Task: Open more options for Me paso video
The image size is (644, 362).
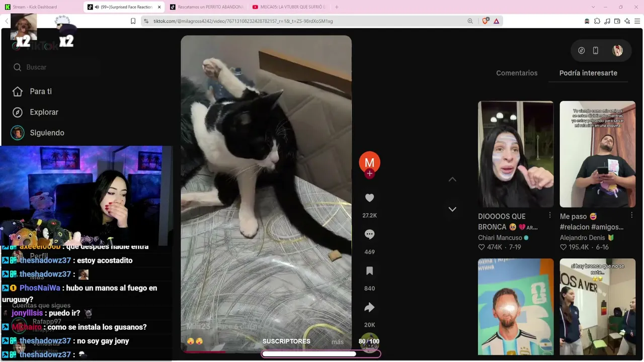Action: tap(632, 215)
